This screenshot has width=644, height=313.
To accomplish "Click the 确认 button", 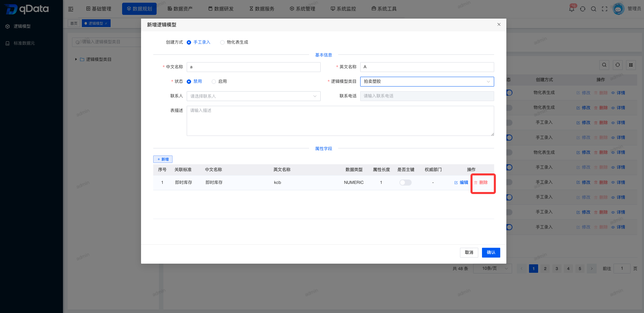I will pyautogui.click(x=491, y=252).
